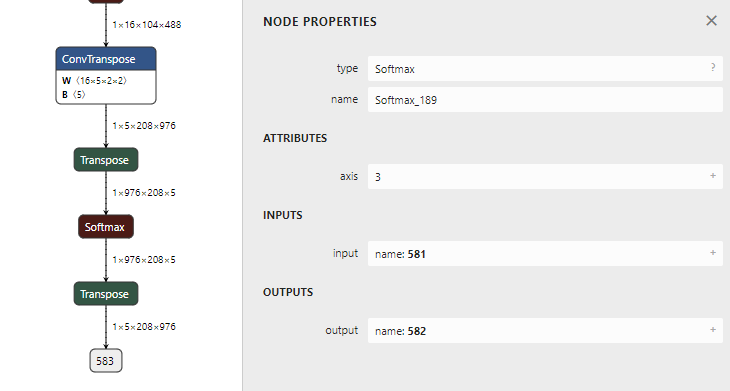This screenshot has height=391, width=730.
Task: Select the Transpose node below Softmax
Action: (x=106, y=294)
